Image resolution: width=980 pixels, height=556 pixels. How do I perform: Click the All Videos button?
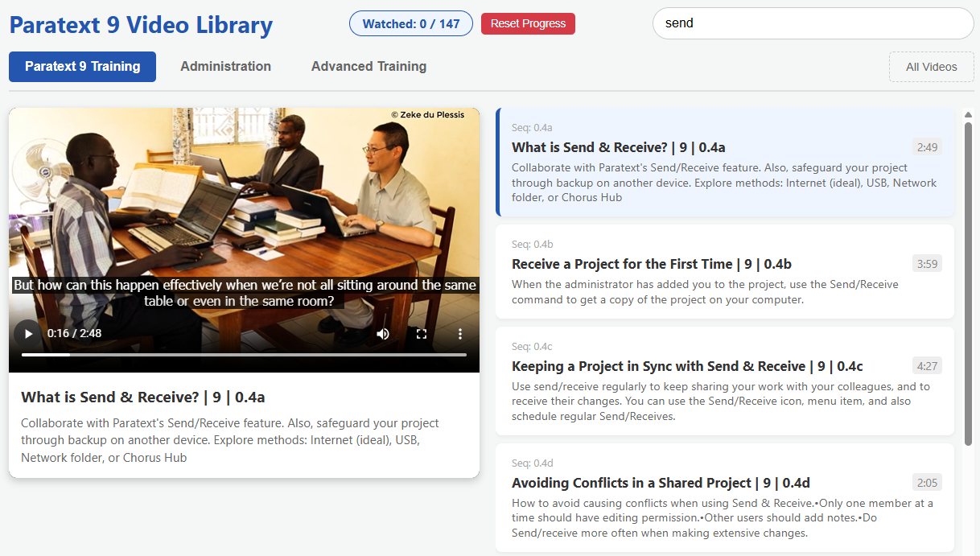point(932,67)
